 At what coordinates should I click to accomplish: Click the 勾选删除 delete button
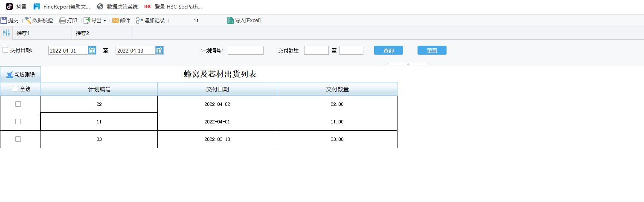(x=20, y=74)
